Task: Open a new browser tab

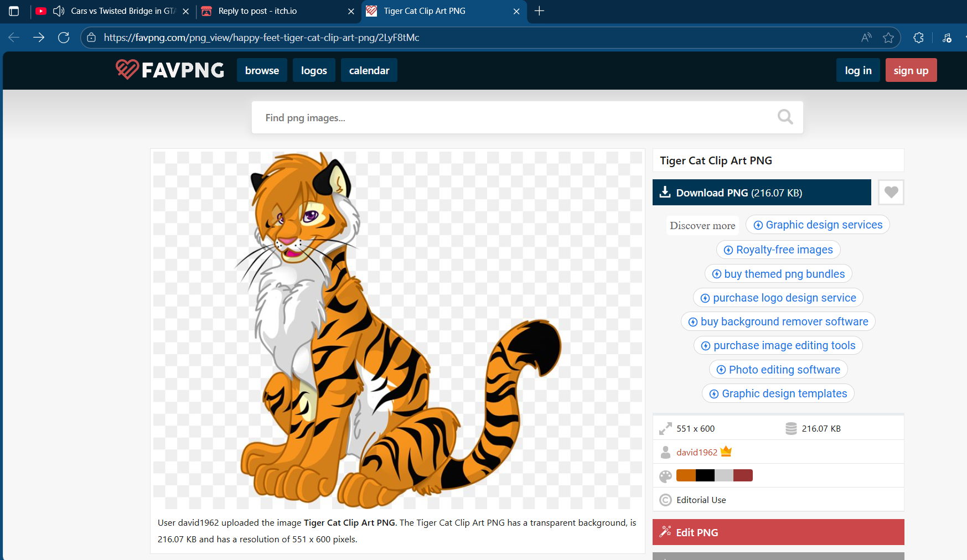Action: [539, 11]
